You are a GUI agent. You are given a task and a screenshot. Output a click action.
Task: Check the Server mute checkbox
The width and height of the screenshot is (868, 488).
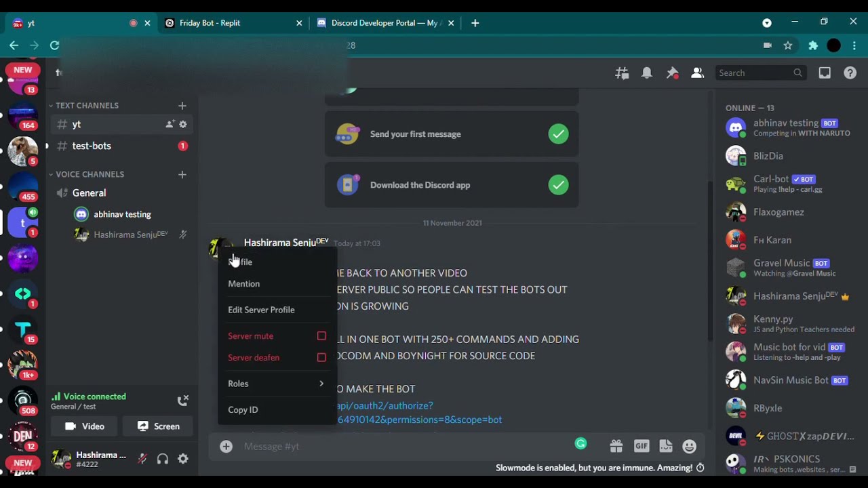pos(321,336)
